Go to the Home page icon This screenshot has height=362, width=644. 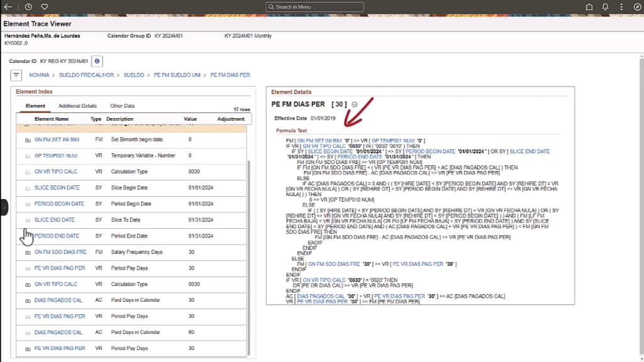(589, 7)
